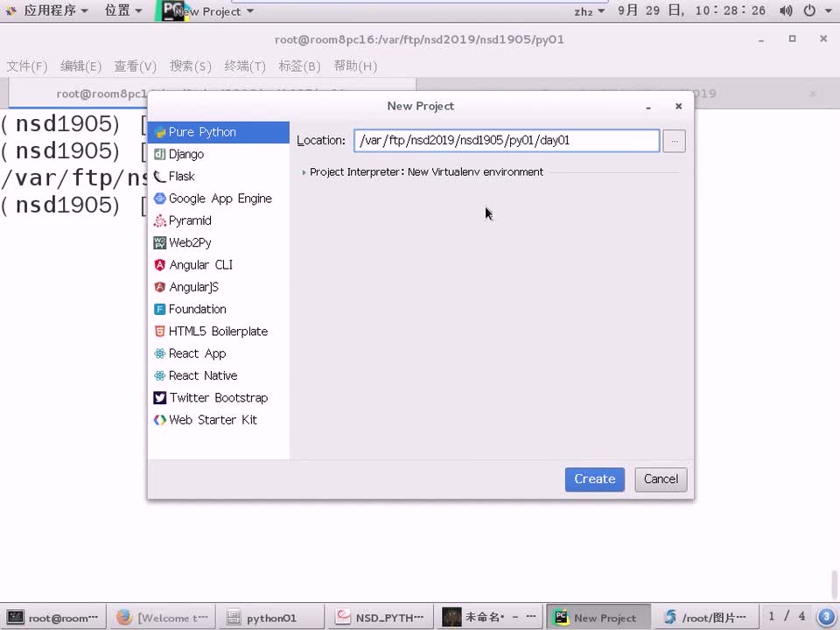Click the React Native icon

159,375
